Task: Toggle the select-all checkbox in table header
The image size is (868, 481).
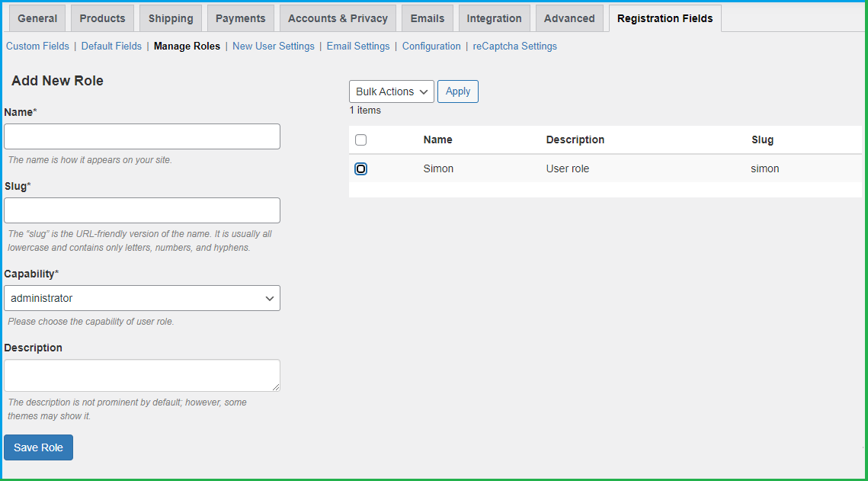Action: (361, 139)
